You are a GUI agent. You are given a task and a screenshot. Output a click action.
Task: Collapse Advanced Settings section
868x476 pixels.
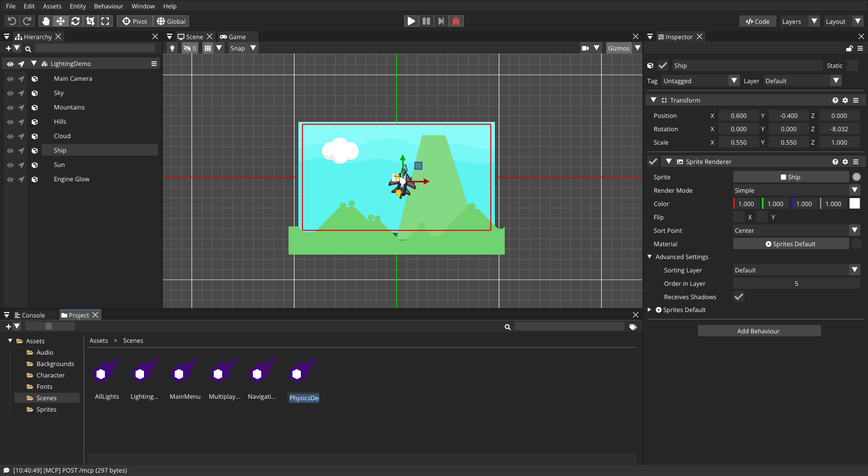pyautogui.click(x=650, y=257)
